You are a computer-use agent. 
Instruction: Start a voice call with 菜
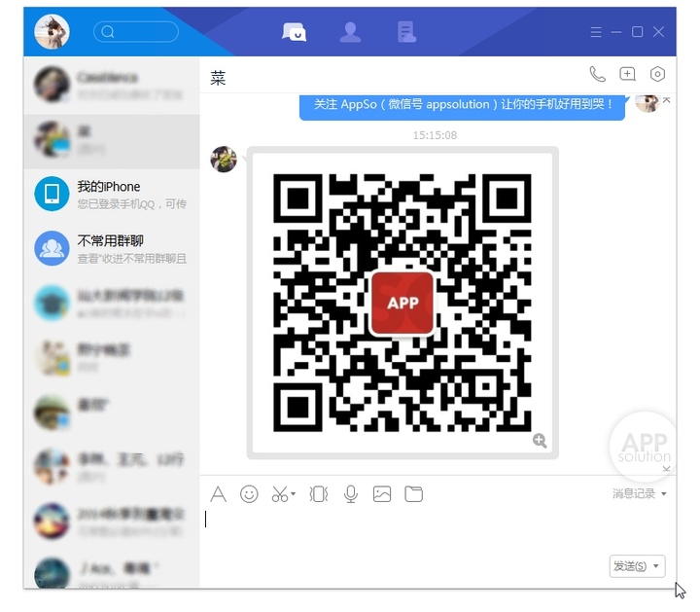click(598, 74)
